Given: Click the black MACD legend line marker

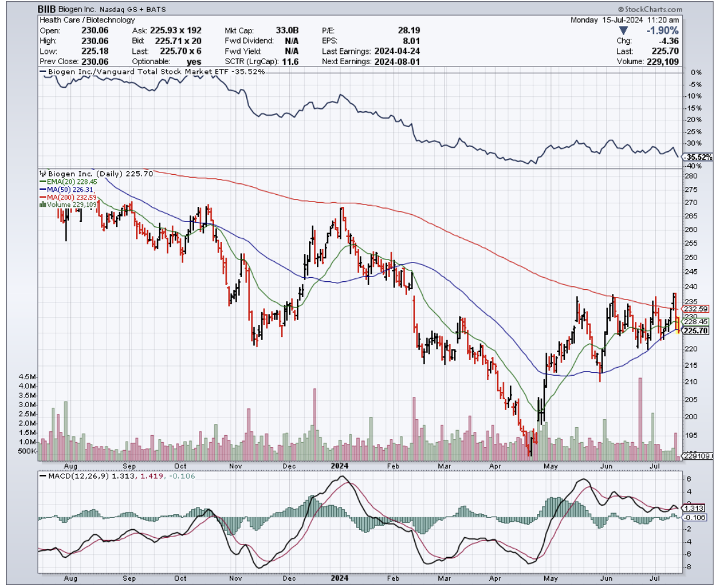Looking at the screenshot, I should [x=42, y=477].
